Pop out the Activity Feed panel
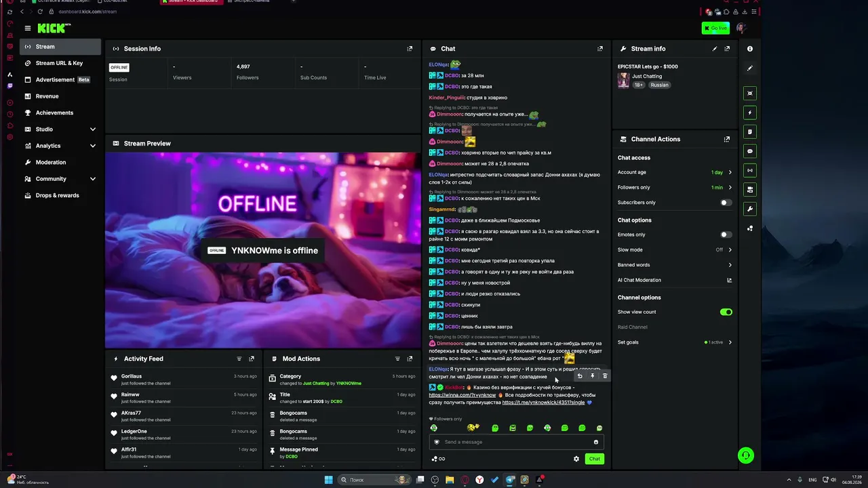868x488 pixels. 252,359
